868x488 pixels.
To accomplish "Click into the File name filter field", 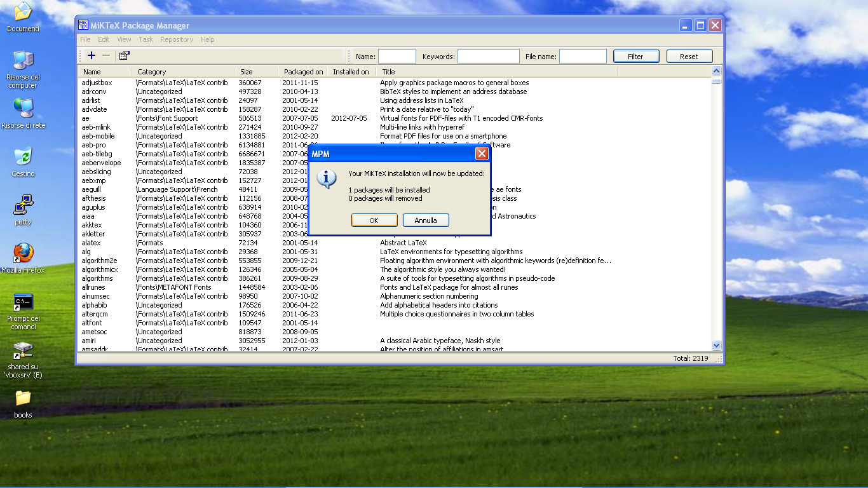I will click(583, 57).
